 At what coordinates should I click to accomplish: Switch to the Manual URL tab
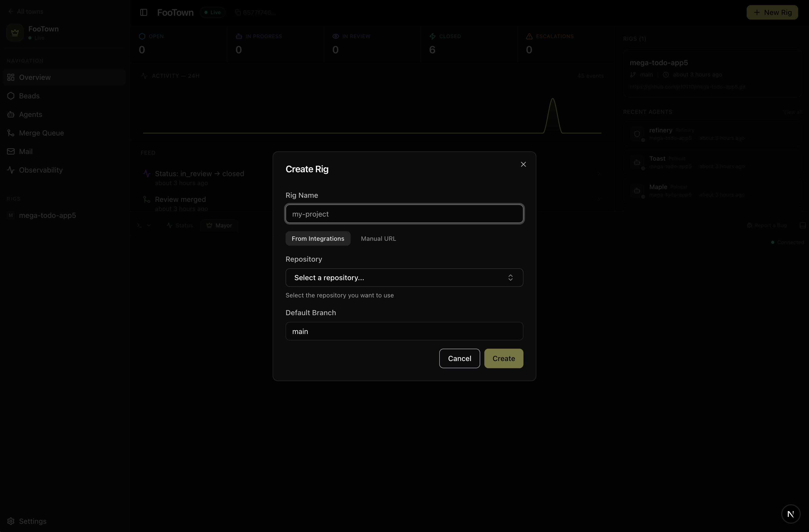click(x=378, y=239)
